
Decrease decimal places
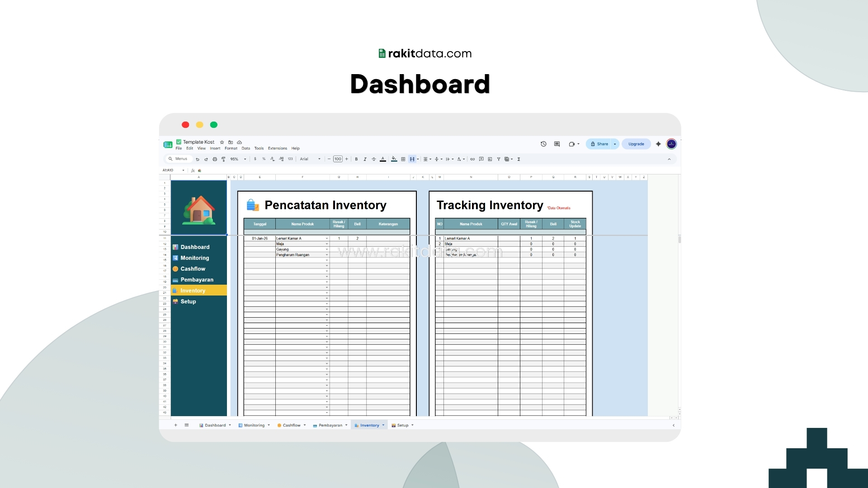click(272, 159)
